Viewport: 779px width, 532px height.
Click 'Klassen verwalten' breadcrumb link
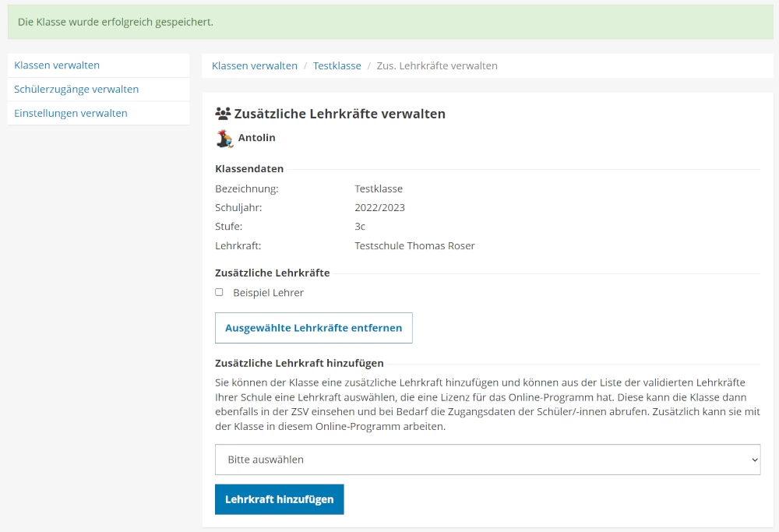point(255,66)
